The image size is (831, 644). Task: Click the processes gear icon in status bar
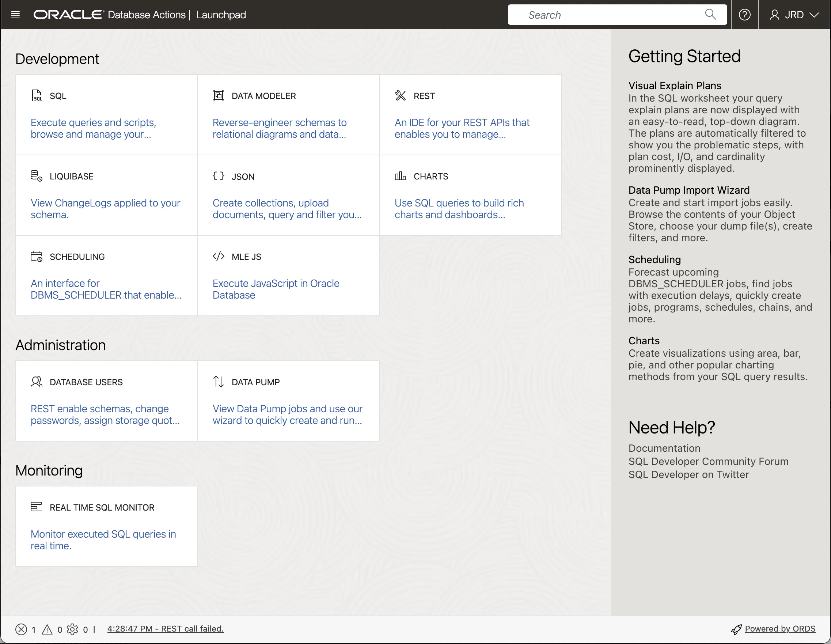click(x=72, y=629)
